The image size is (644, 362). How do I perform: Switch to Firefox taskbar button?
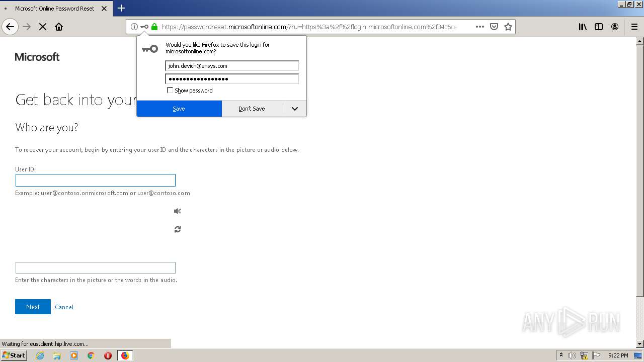125,355
